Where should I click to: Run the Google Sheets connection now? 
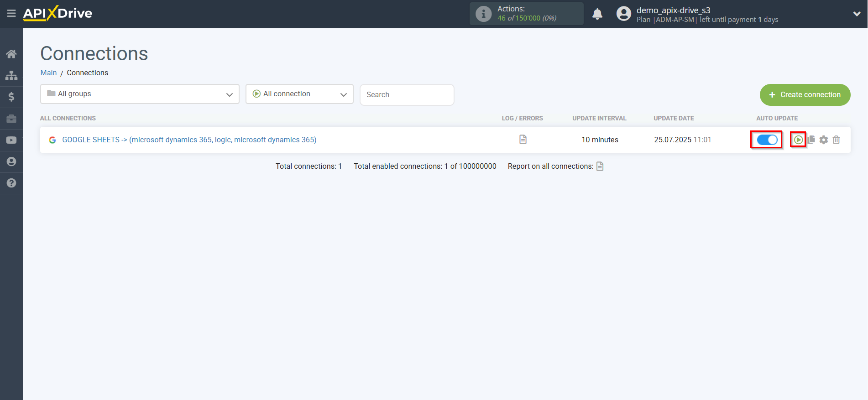point(798,140)
